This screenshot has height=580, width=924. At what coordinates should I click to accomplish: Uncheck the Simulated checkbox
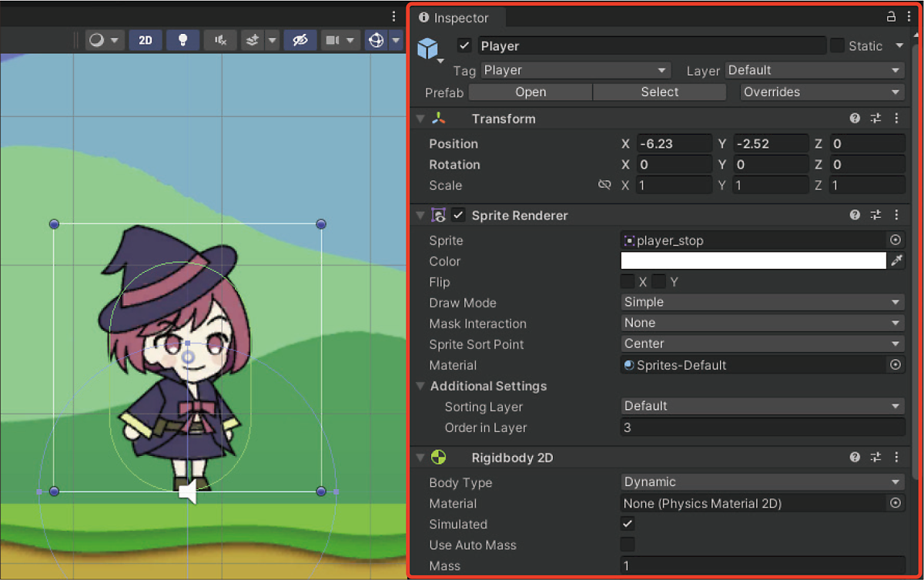click(628, 524)
